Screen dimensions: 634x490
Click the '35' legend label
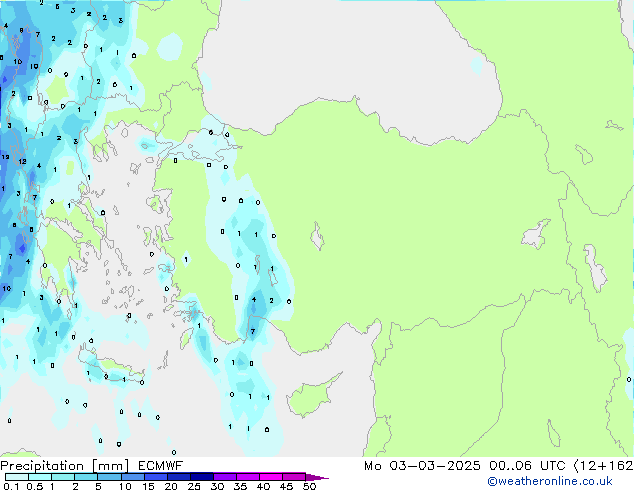coord(240,486)
